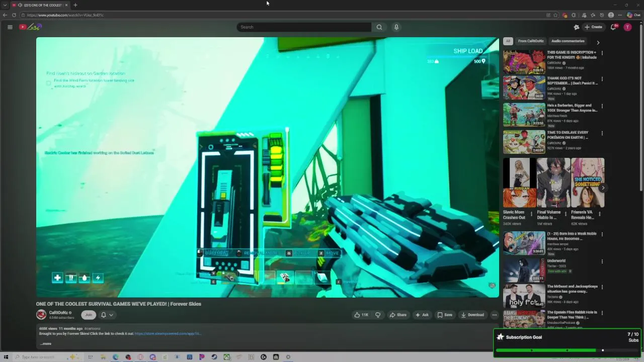The image size is (644, 362).
Task: Open the account avatar menu
Action: [627, 27]
